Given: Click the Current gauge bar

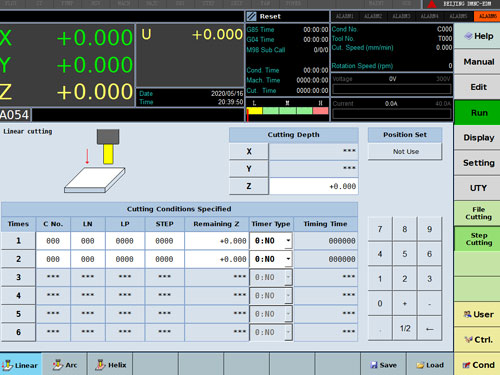Looking at the screenshot, I should pos(392,113).
